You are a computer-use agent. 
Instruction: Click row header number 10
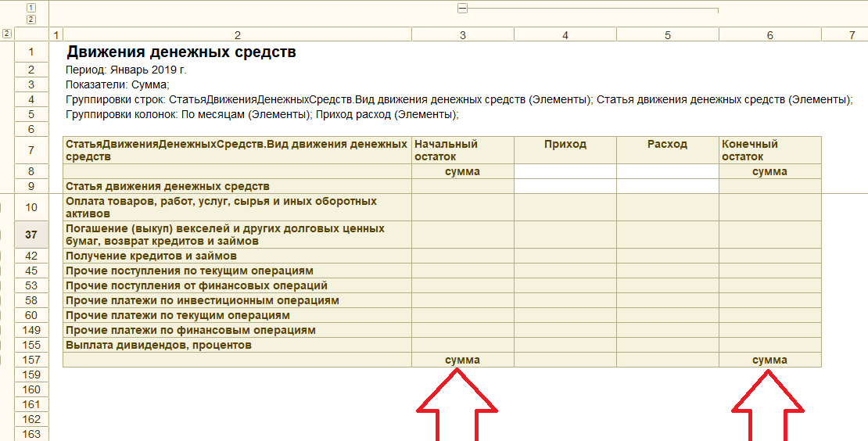point(31,207)
